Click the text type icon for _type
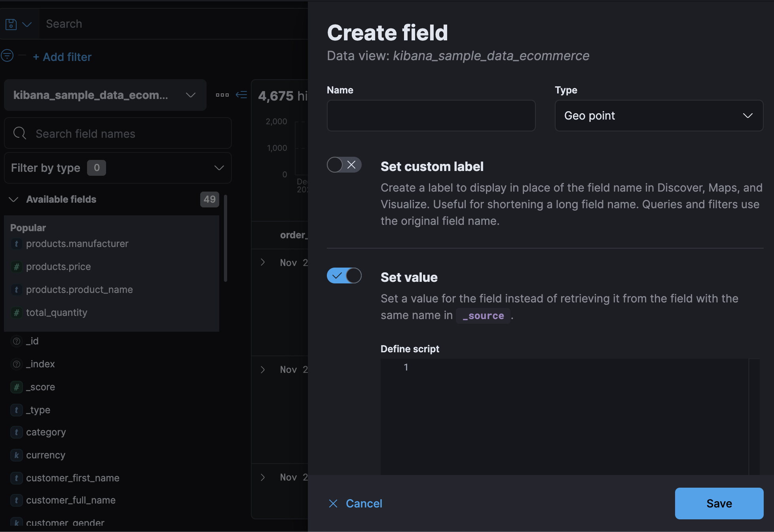 tap(16, 410)
